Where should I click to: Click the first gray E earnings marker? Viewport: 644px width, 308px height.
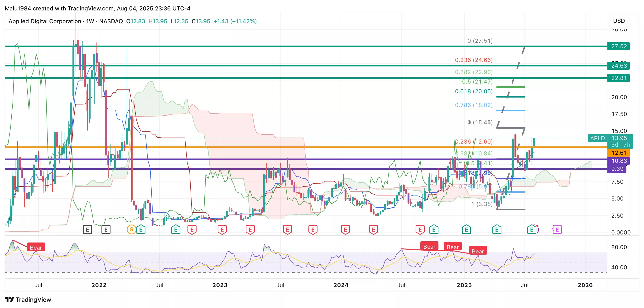point(87,229)
